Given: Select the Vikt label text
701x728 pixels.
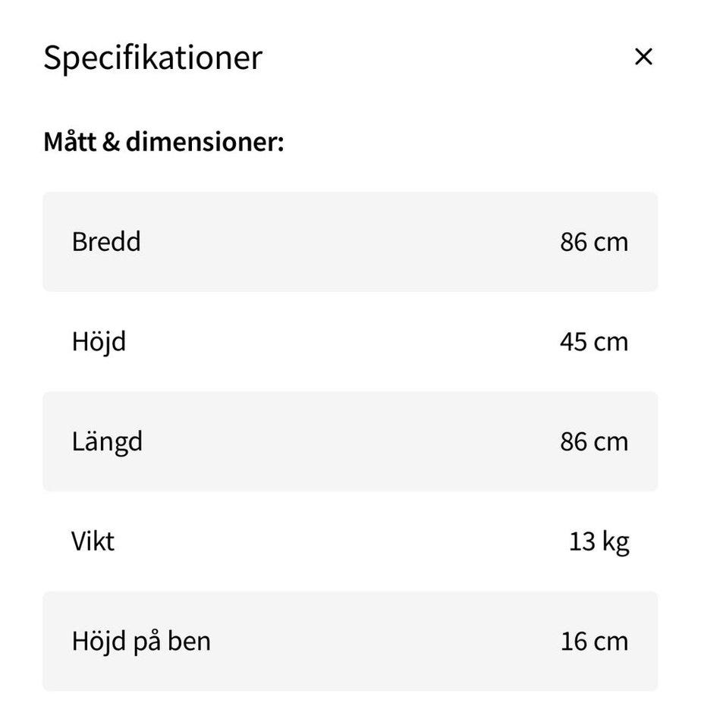Looking at the screenshot, I should [93, 541].
